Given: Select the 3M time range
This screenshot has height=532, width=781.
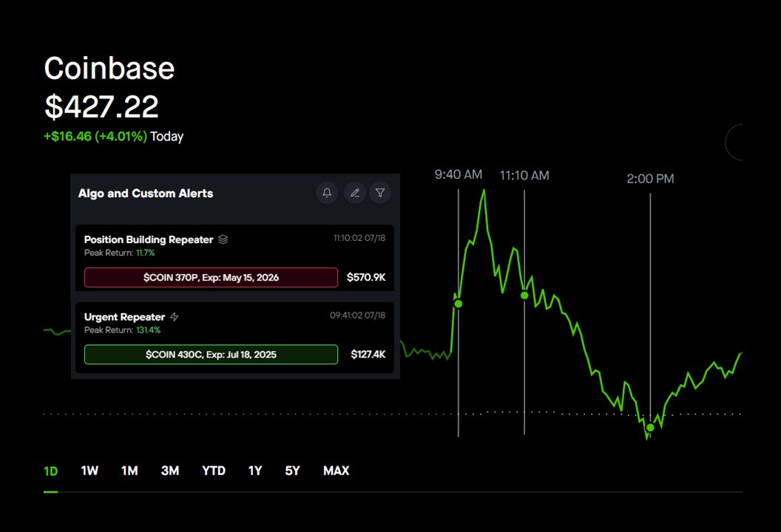Looking at the screenshot, I should (x=170, y=471).
